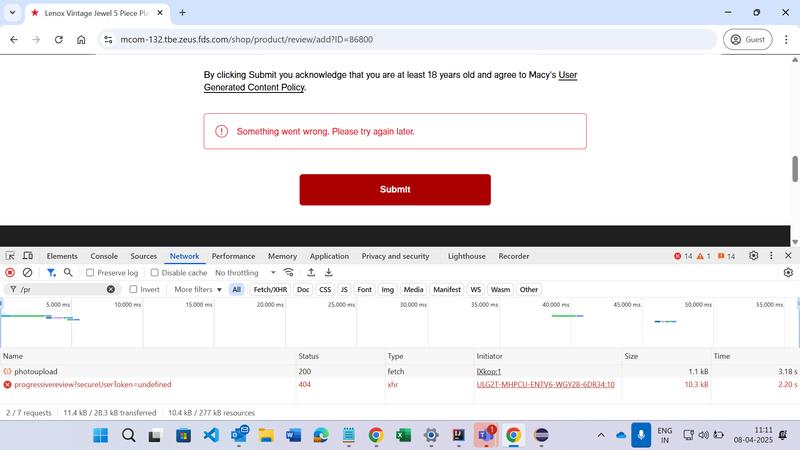Open the Network panel settings gear
800x450 pixels.
(788, 272)
